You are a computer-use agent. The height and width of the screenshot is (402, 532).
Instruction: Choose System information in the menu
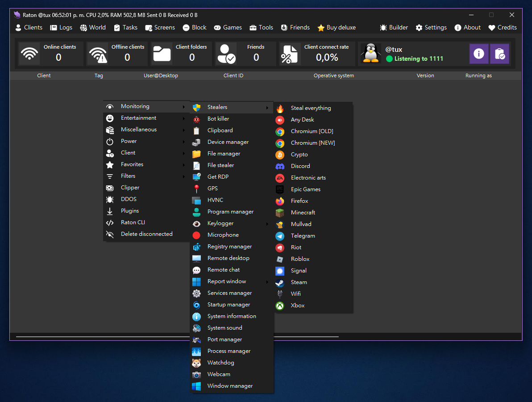click(x=232, y=316)
